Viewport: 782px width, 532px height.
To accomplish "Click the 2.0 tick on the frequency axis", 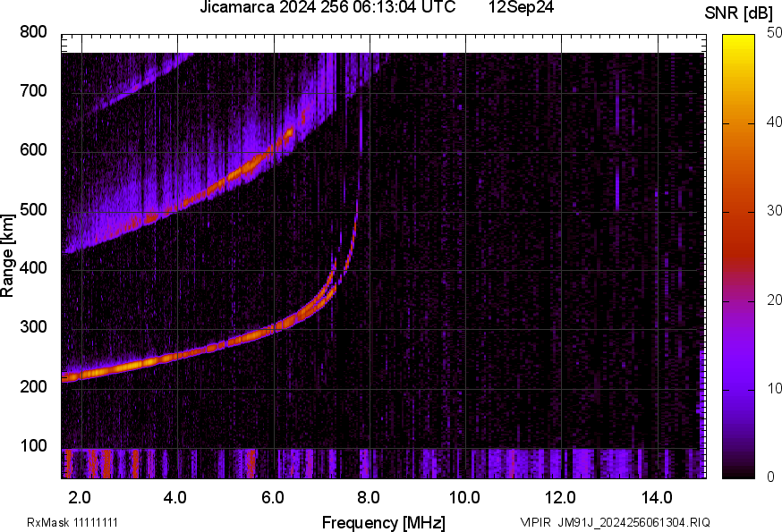I will click(81, 496).
